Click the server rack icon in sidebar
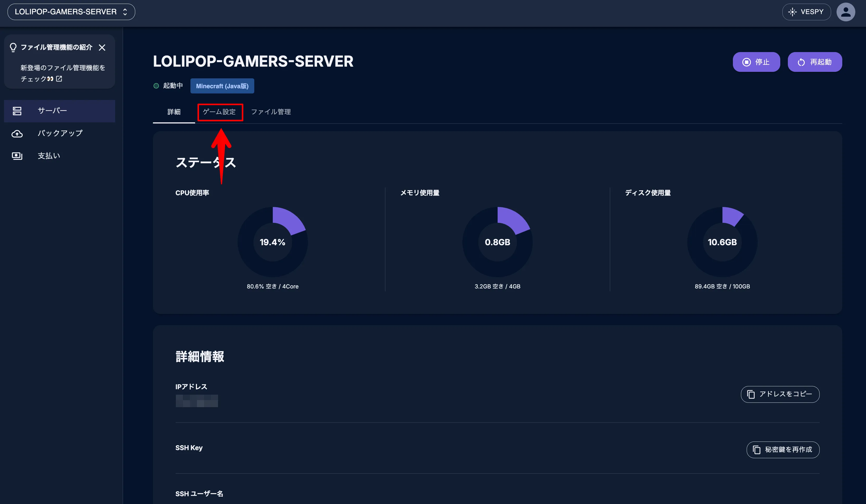This screenshot has width=866, height=504. (x=17, y=111)
